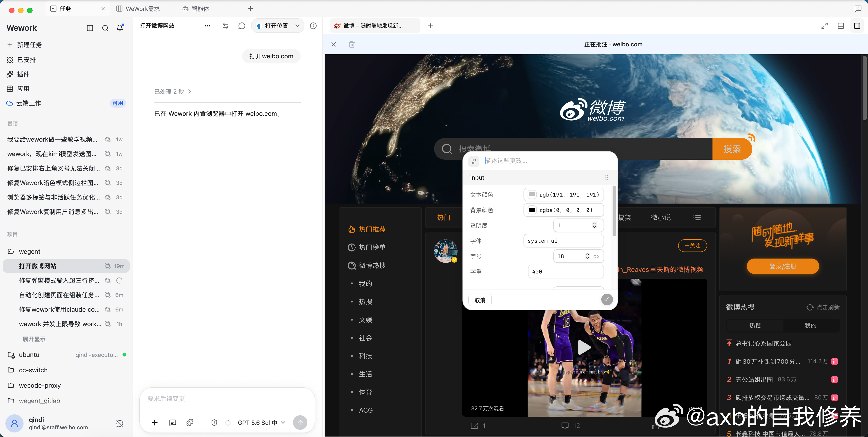Click the swap arrows icon in task header
868x437 pixels.
[225, 26]
